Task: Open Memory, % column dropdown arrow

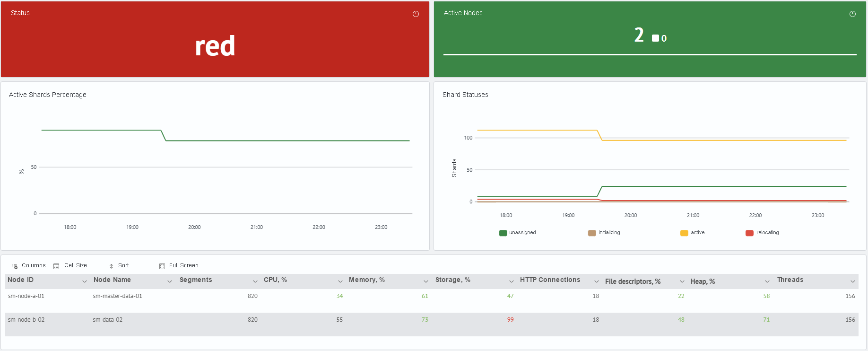Action: click(426, 281)
